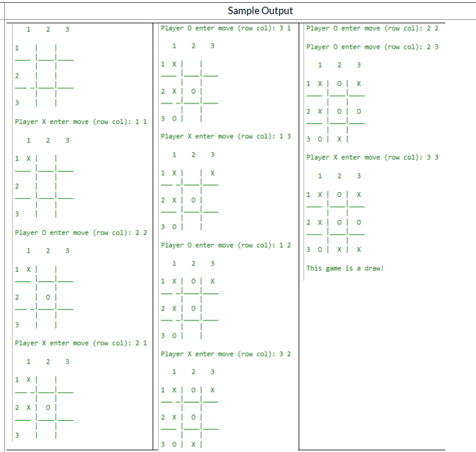476x452 pixels.
Task: Click the column header row 1 2 3
Action: pyautogui.click(x=48, y=29)
